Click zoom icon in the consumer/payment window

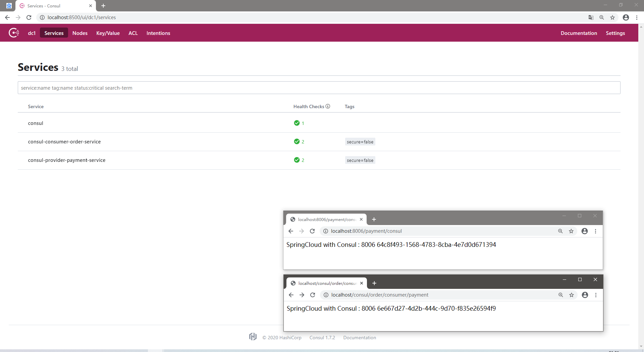561,295
